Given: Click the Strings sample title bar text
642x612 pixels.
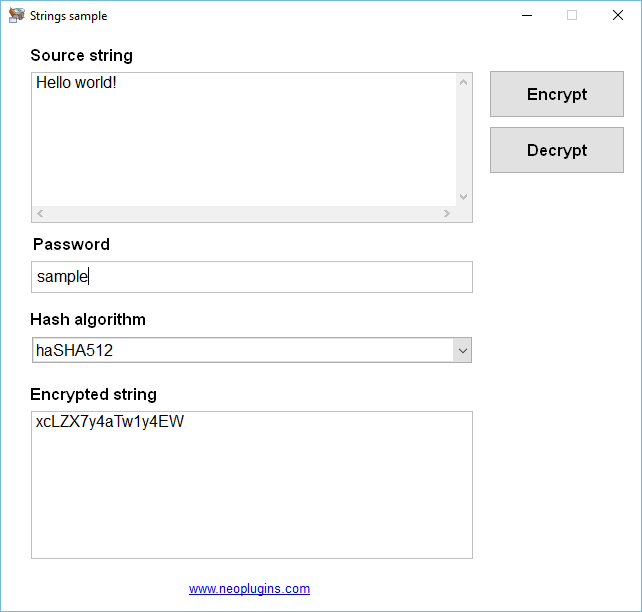Looking at the screenshot, I should coord(68,16).
